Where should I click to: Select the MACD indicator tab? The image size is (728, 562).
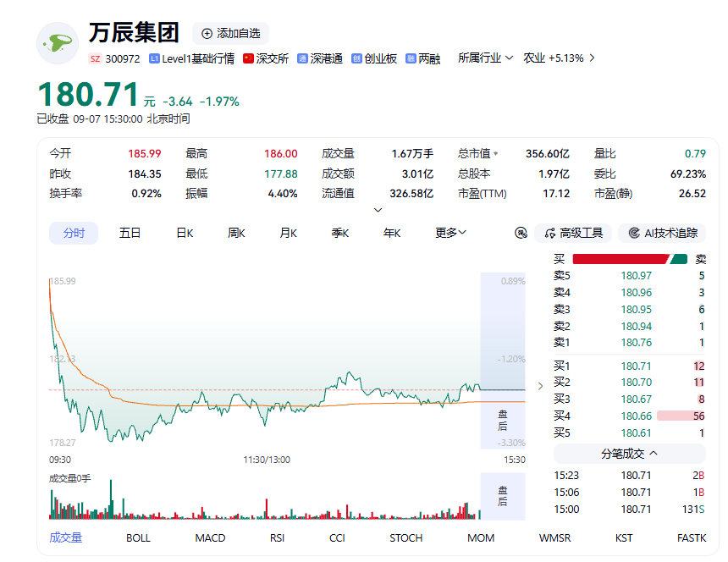pyautogui.click(x=210, y=537)
